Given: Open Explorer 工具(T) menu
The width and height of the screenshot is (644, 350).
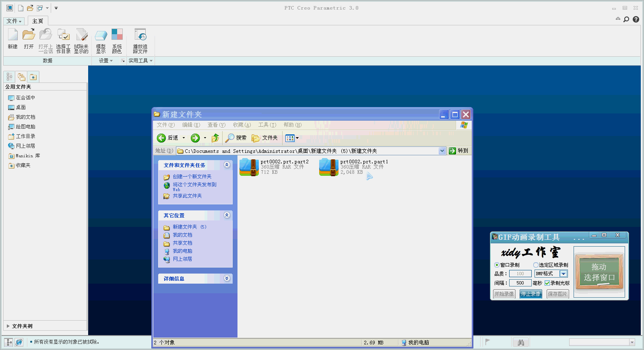Looking at the screenshot, I should pos(267,125).
